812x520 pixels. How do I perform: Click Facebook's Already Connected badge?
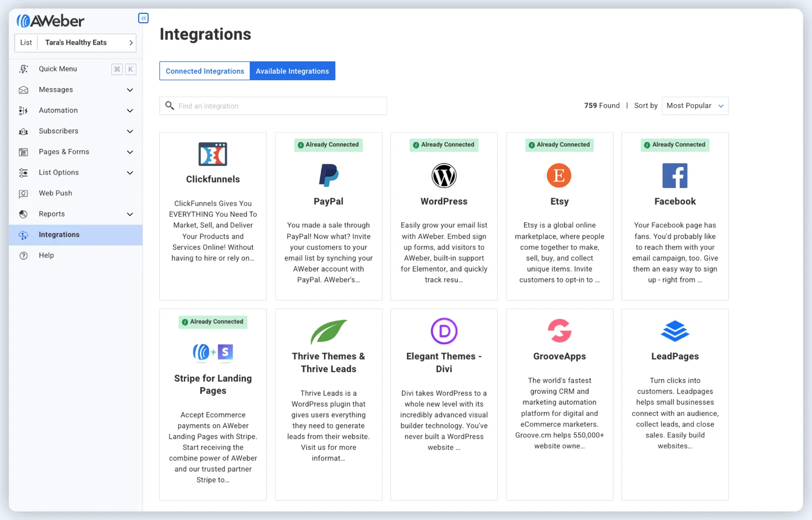tap(675, 145)
